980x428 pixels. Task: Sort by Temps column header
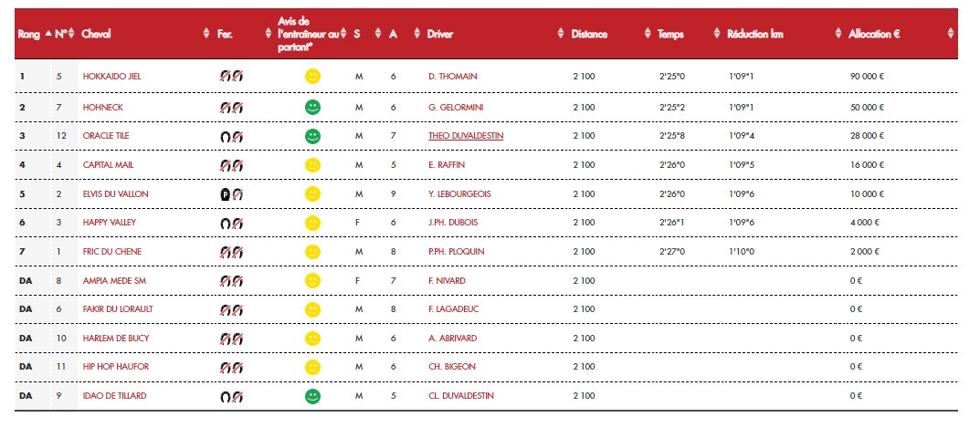tap(670, 34)
